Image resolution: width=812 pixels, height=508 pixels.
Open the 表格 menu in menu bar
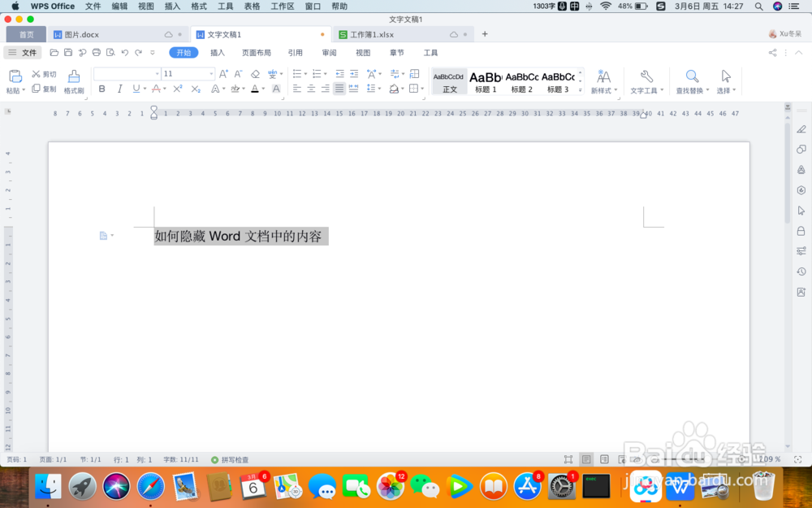(x=252, y=7)
